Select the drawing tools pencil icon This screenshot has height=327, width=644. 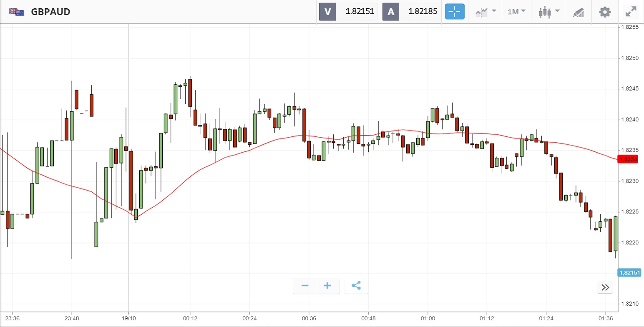(x=578, y=12)
